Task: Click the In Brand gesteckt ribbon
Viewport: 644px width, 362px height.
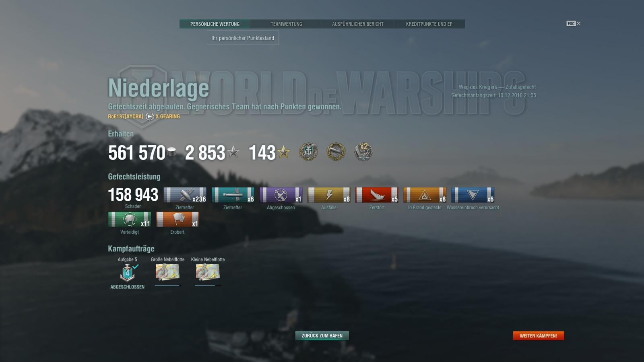Action: [x=425, y=195]
